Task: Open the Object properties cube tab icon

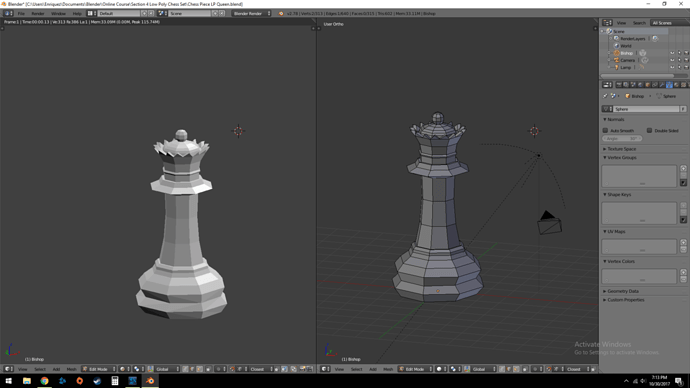Action: tap(648, 85)
